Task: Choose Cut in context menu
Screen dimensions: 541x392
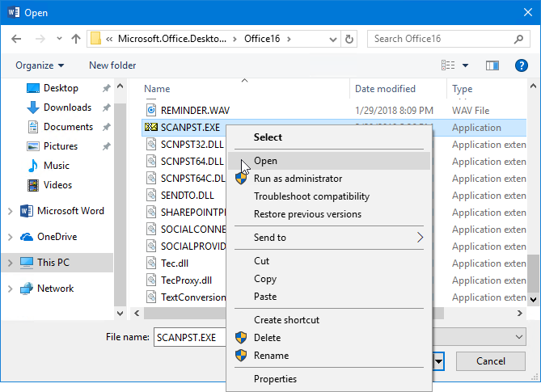Action: (x=329, y=261)
